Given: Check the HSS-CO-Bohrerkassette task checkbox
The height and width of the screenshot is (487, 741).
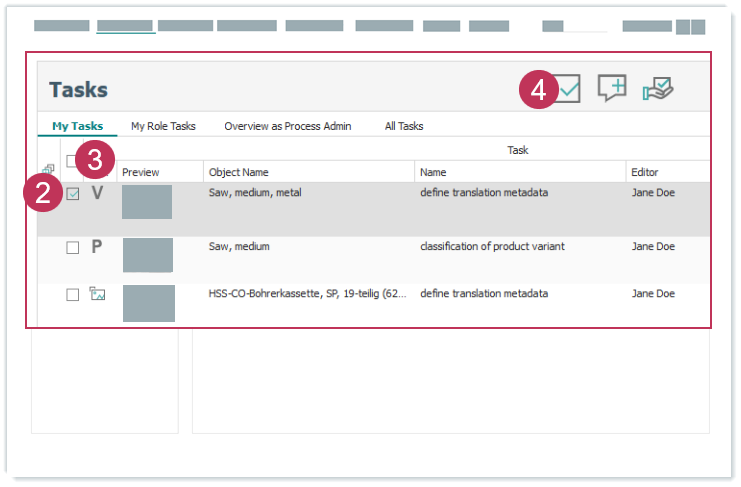Looking at the screenshot, I should pos(73,295).
